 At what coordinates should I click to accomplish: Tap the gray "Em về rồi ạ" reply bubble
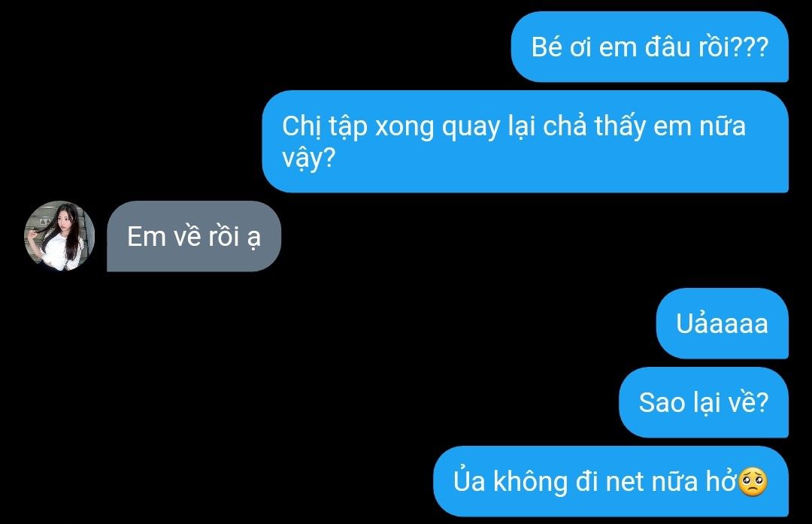tap(194, 236)
